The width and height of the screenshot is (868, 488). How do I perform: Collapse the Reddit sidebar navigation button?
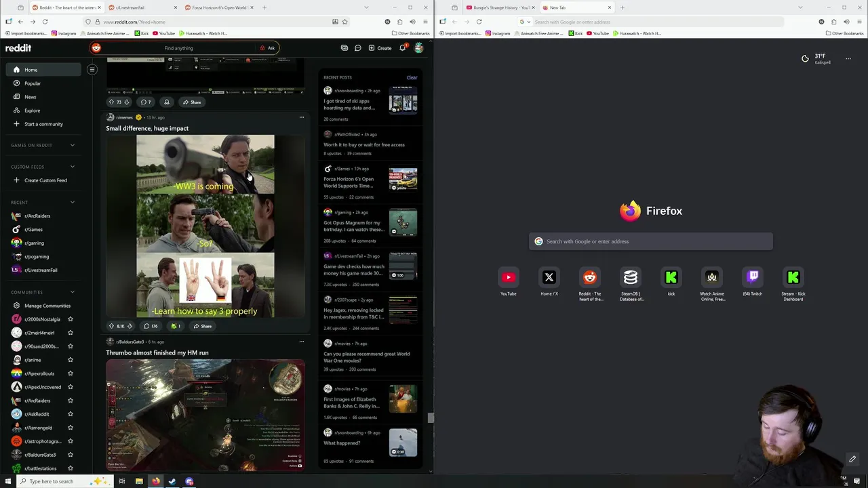(x=92, y=70)
